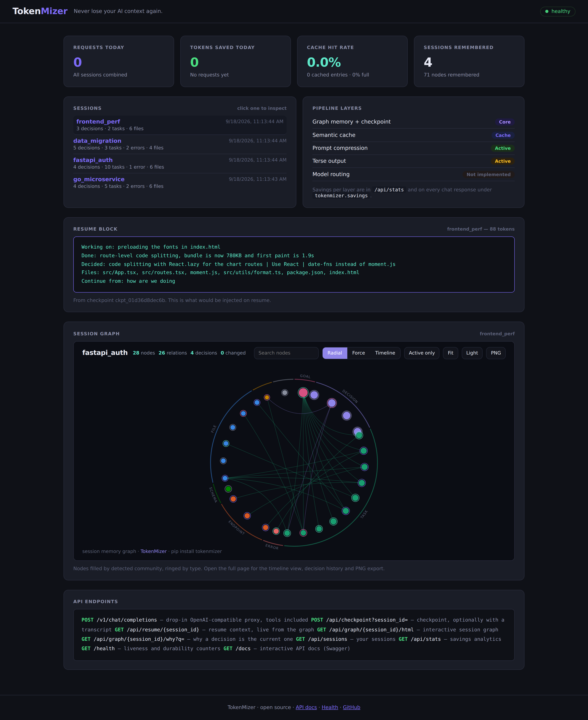Click 'frontend_perf — 88 tokens' label

[x=481, y=229]
